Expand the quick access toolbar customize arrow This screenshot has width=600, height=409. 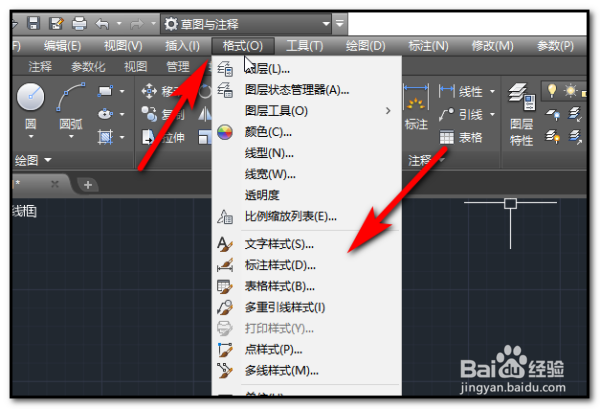[x=339, y=24]
